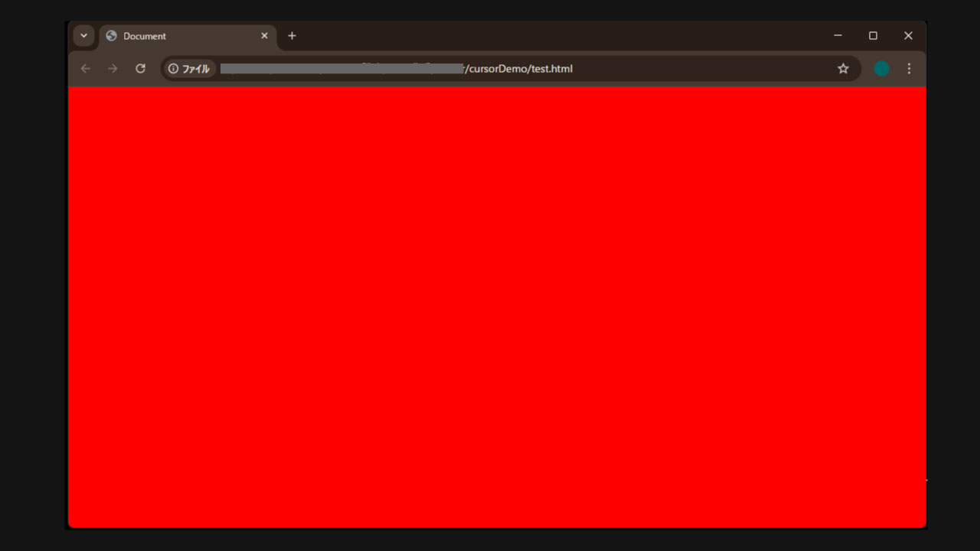Select the Document tab
The width and height of the screenshot is (980, 551).
(x=188, y=36)
